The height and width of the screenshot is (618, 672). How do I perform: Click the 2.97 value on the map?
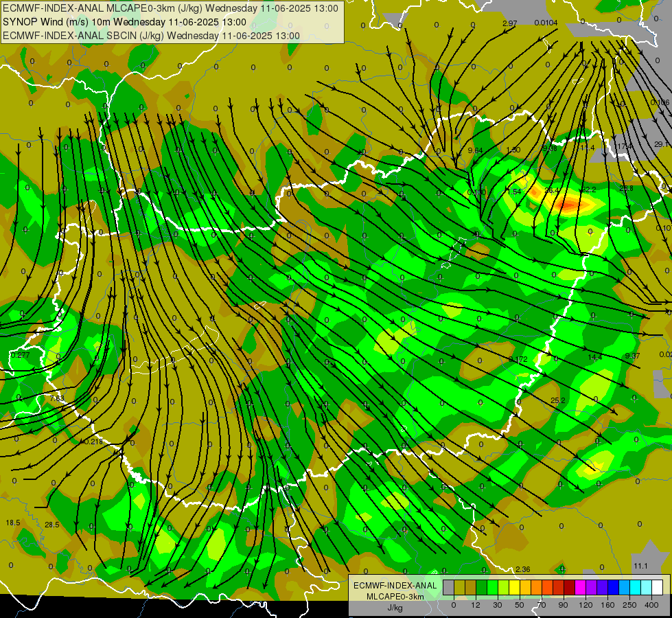(x=509, y=23)
